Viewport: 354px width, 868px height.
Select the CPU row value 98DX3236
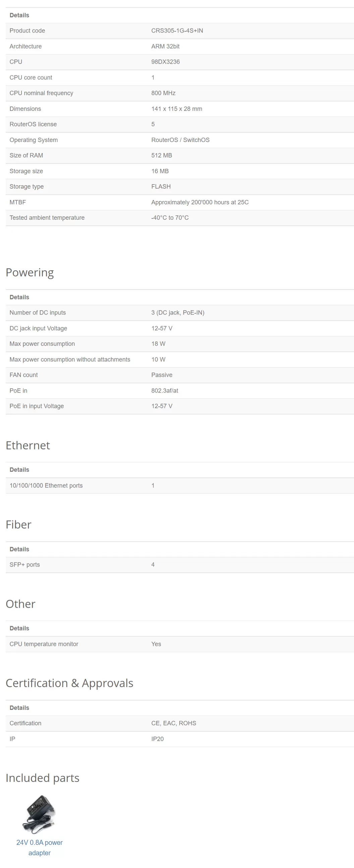(x=165, y=62)
